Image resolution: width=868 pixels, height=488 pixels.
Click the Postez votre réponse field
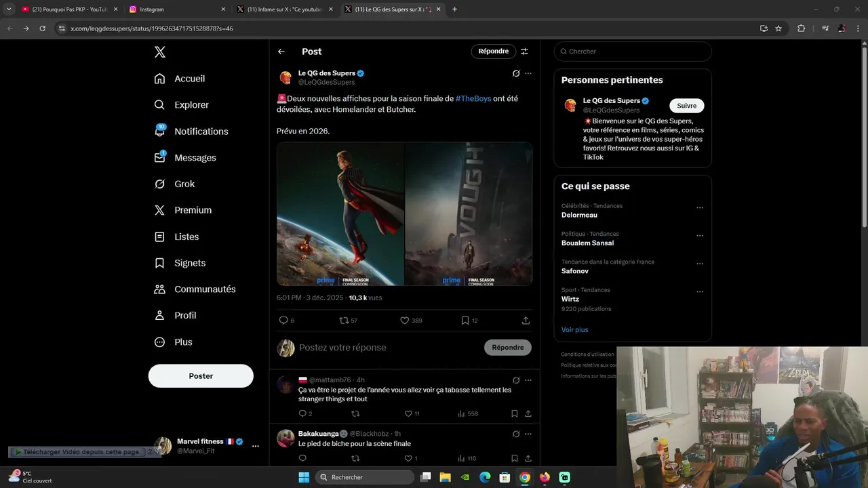click(389, 348)
